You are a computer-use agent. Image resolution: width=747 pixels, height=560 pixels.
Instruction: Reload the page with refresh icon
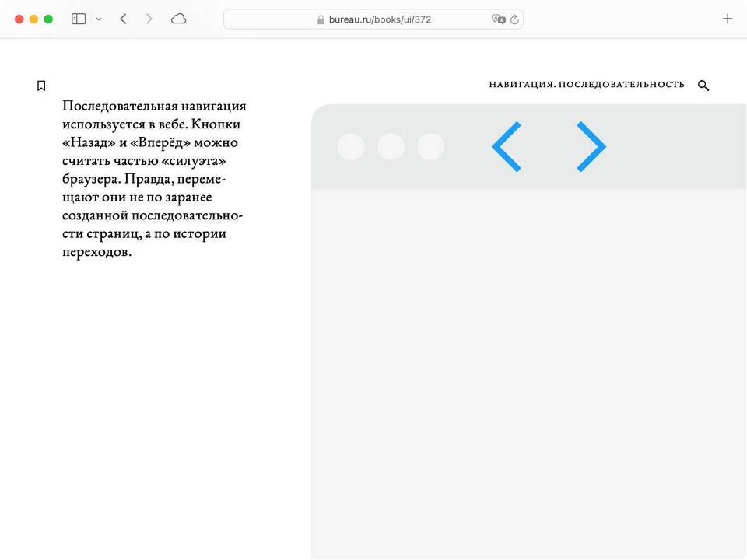tap(514, 19)
